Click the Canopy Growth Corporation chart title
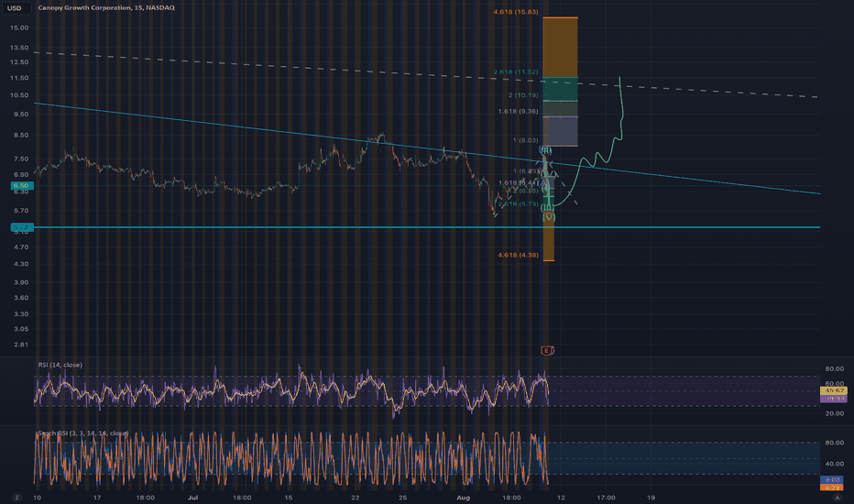 click(106, 7)
